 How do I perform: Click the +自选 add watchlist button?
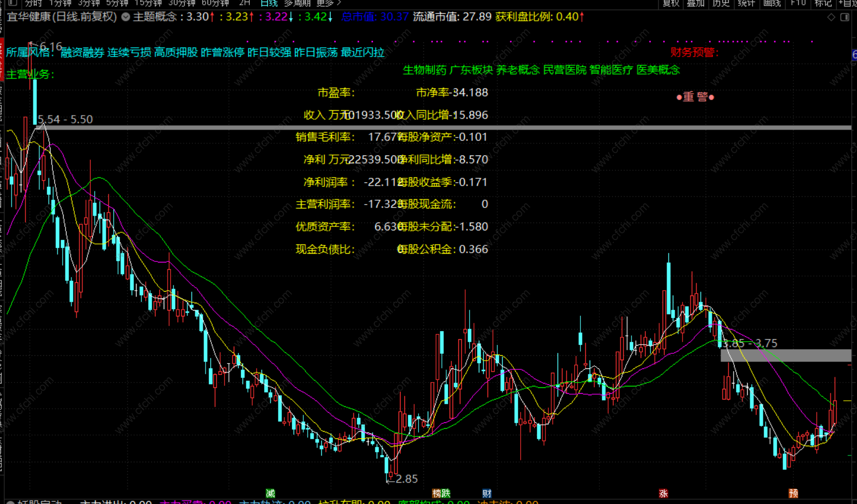point(848,3)
